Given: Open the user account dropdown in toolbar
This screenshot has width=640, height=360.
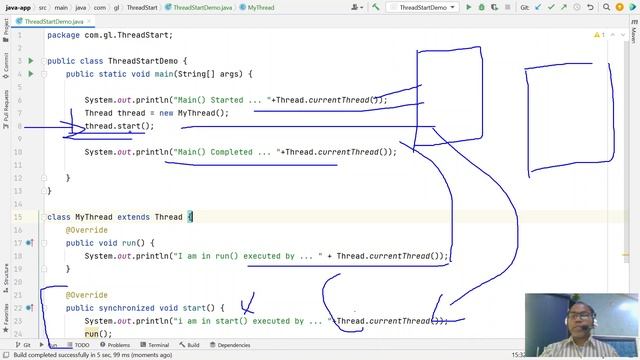Looking at the screenshot, I should [x=357, y=7].
